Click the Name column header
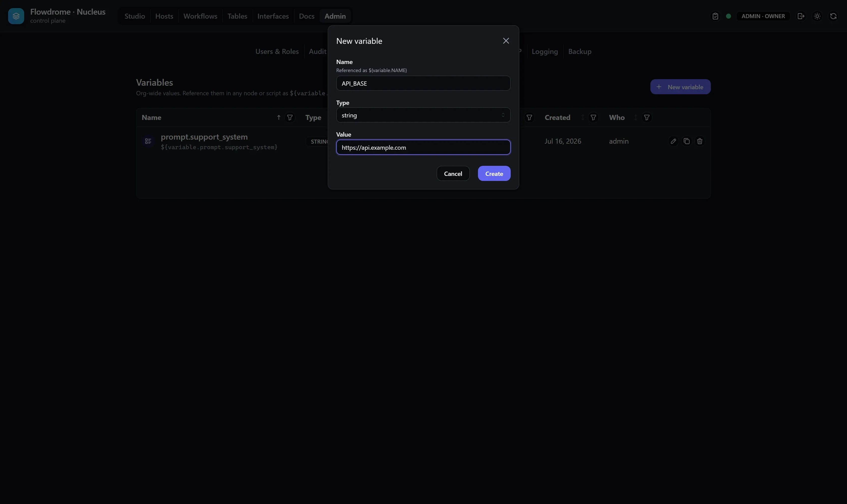847x504 pixels. (x=152, y=117)
